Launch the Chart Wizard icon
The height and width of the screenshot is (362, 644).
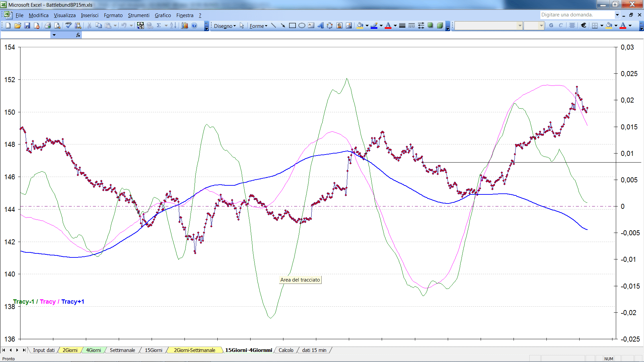(x=185, y=25)
